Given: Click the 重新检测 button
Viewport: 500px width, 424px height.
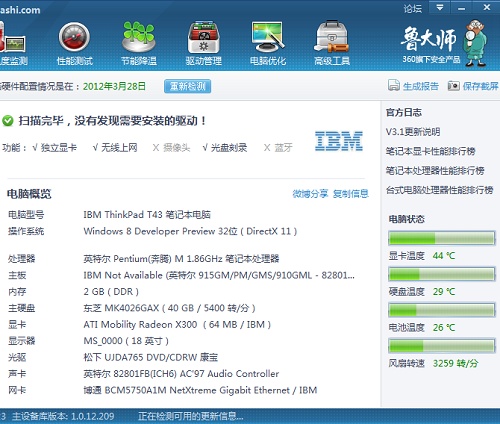Looking at the screenshot, I should (187, 86).
